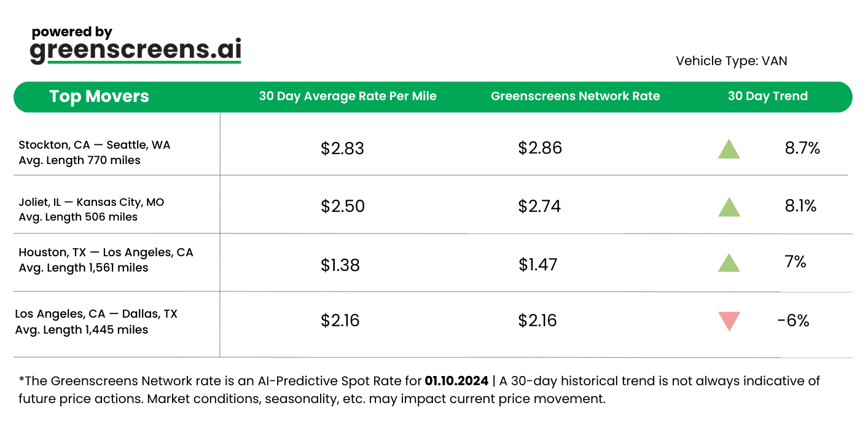Viewport: 868px width, 435px height.
Task: Click the up trend arrow for Joliet–Kansas City
Action: point(729,208)
